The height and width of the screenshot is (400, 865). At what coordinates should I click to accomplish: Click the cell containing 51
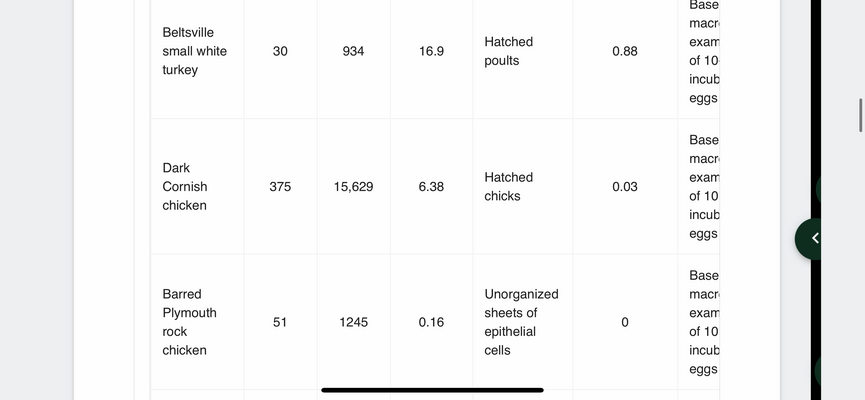[x=280, y=322]
